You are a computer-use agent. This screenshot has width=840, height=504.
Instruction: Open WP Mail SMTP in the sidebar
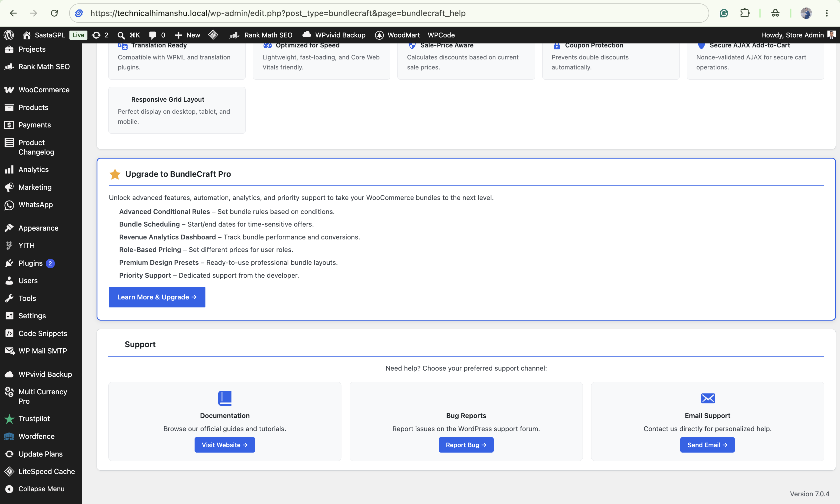pyautogui.click(x=41, y=351)
